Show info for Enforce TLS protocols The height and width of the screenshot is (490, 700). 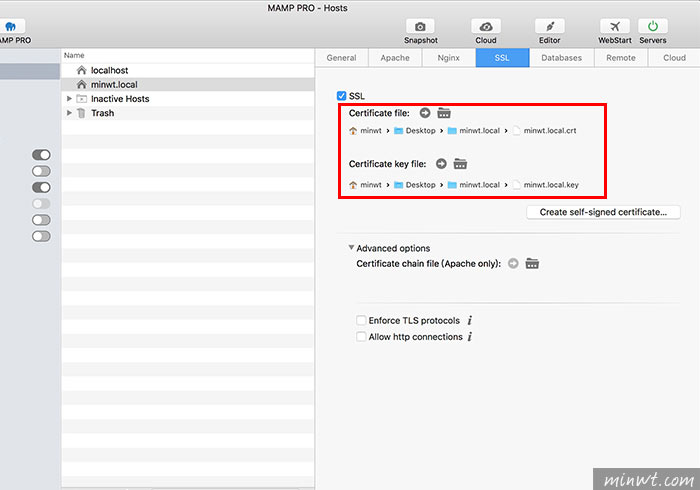tap(470, 320)
